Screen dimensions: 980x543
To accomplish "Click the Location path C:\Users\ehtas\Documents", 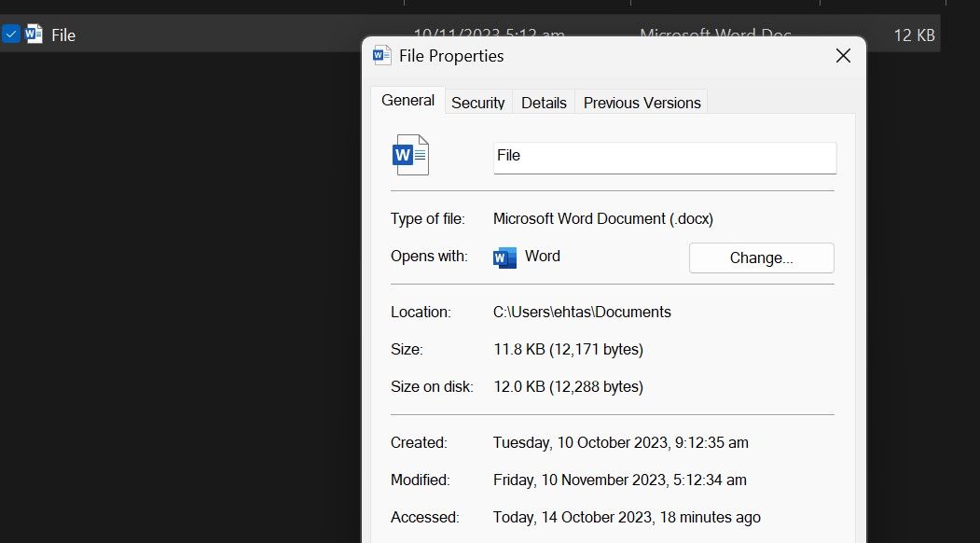I will (x=582, y=313).
